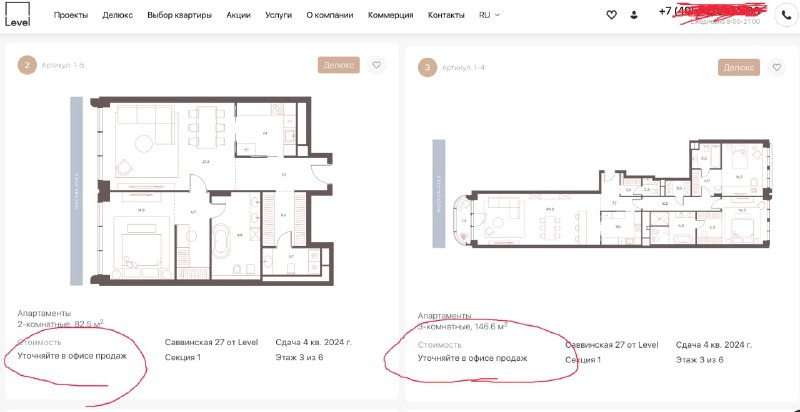Open the 2-room apartment floor plan
Image resolution: width=800 pixels, height=412 pixels.
click(203, 191)
